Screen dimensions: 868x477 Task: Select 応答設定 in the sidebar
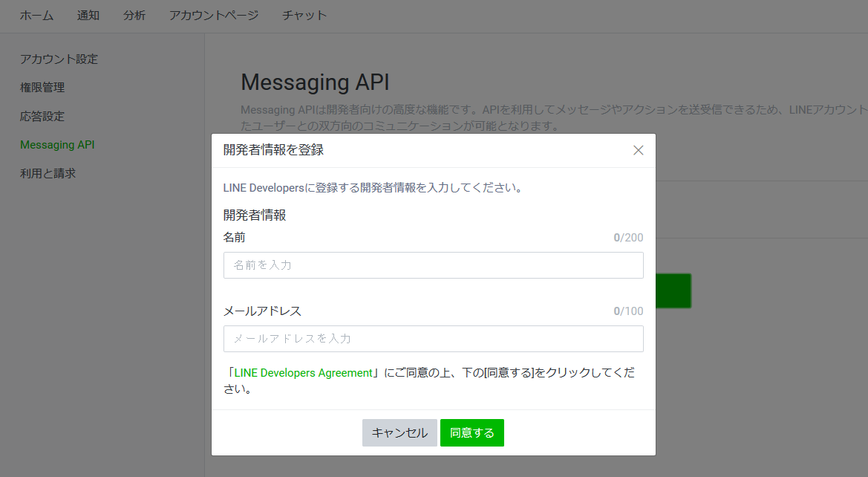(42, 117)
